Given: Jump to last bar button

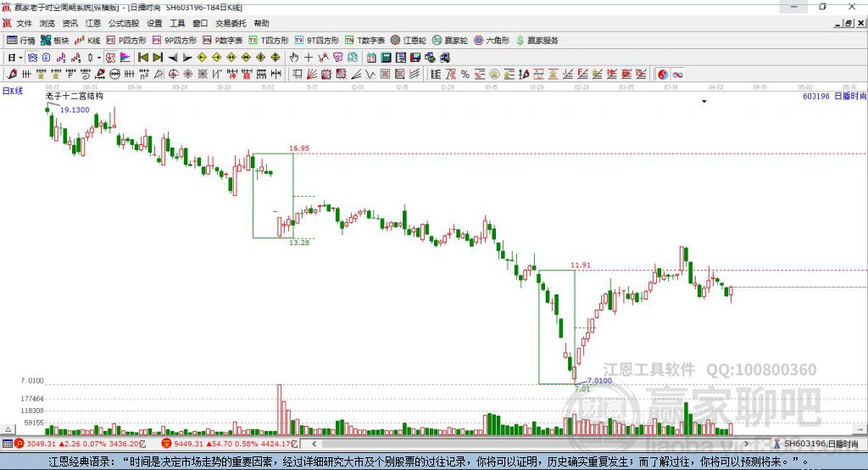Looking at the screenshot, I should 158,58.
